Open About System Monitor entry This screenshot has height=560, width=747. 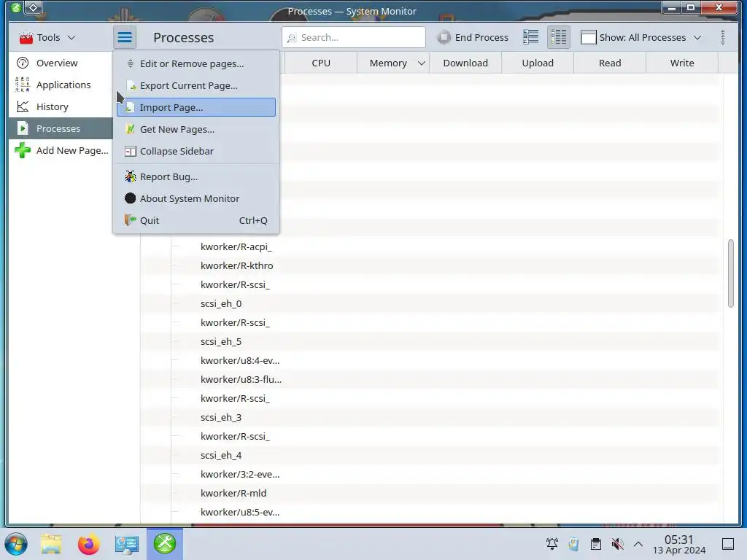tap(196, 198)
